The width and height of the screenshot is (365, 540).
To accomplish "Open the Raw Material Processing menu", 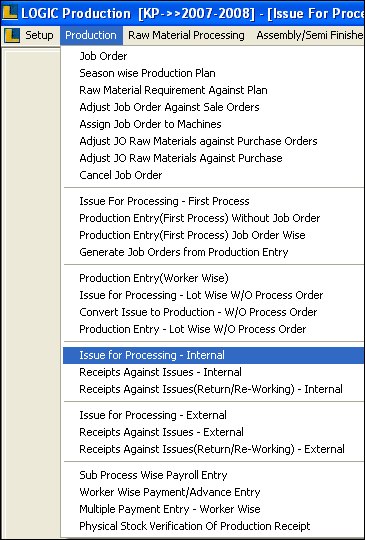I will (186, 35).
